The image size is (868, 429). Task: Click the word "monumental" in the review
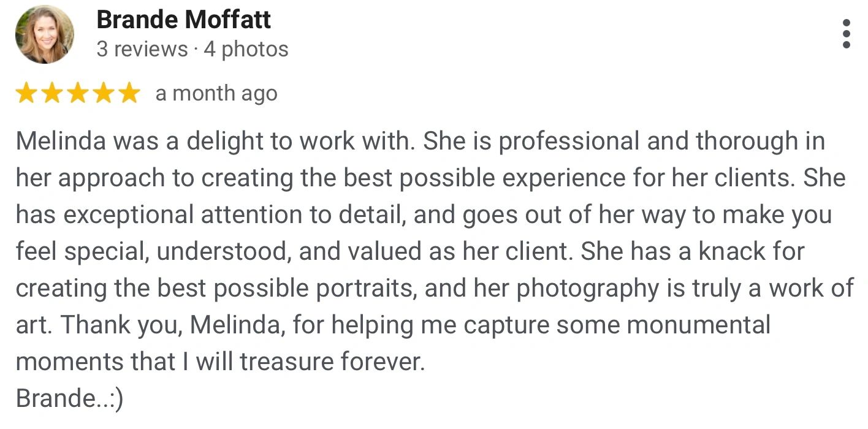[x=698, y=325]
